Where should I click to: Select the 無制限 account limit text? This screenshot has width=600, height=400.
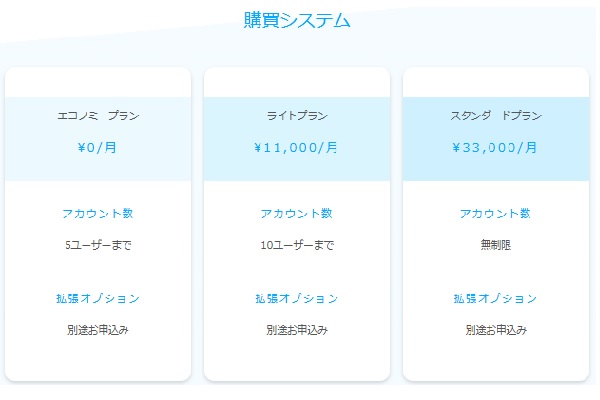click(495, 244)
